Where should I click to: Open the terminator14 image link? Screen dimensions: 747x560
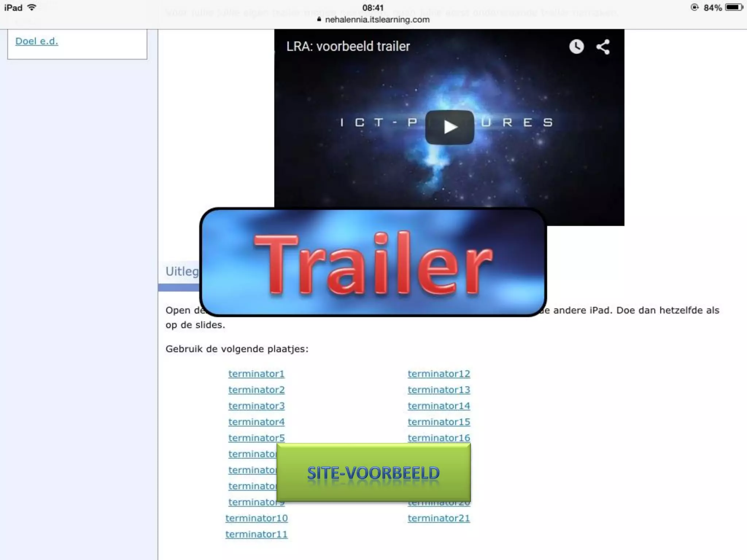pyautogui.click(x=439, y=406)
